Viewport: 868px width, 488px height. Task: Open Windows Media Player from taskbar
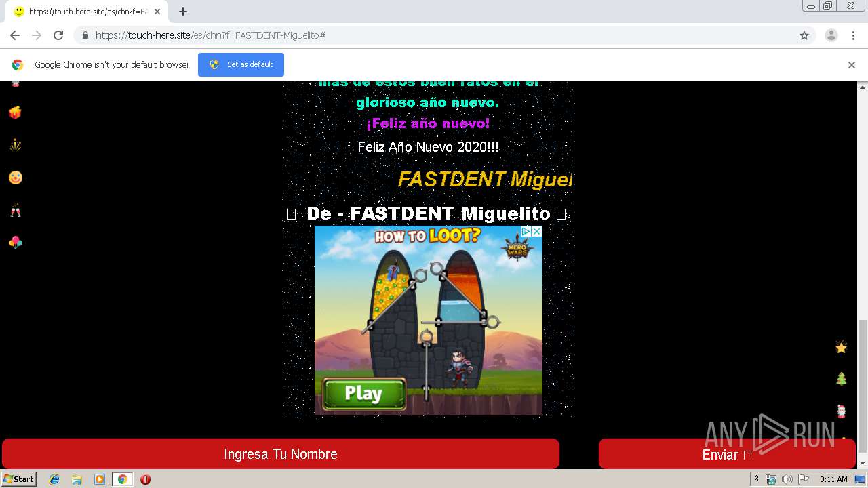coord(100,479)
